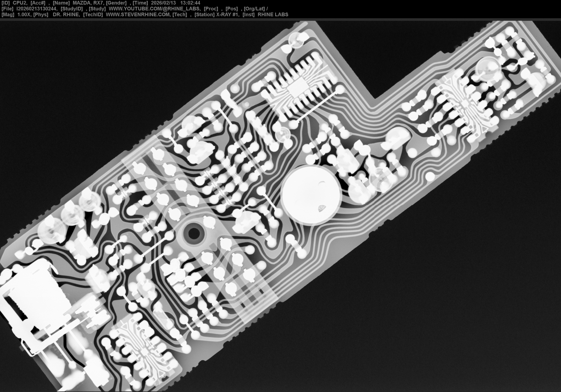
Task: Click the 2026/02/13 13:02:44 timestamp
Action: (176, 3)
